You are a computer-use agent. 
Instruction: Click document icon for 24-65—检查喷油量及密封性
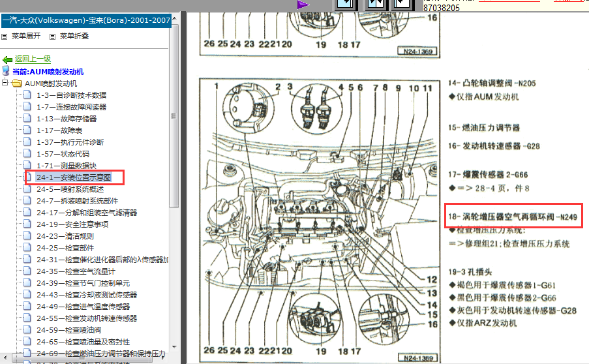pyautogui.click(x=27, y=341)
